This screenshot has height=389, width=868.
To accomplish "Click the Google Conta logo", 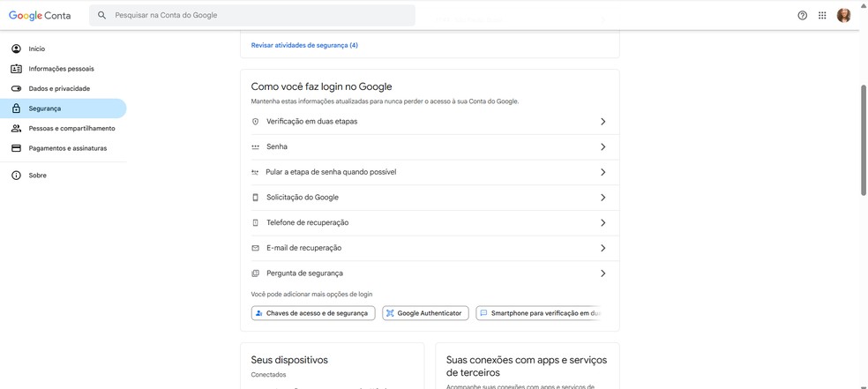I will click(x=40, y=15).
